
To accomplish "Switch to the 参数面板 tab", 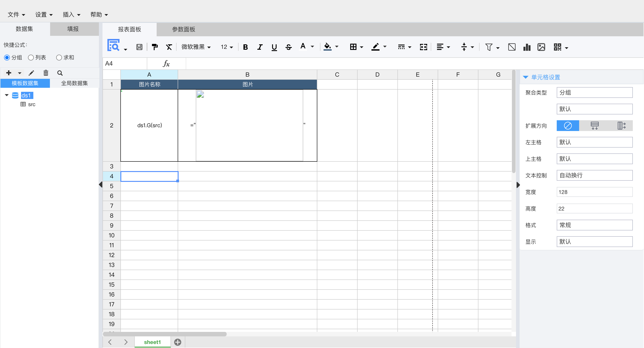I will tap(183, 29).
